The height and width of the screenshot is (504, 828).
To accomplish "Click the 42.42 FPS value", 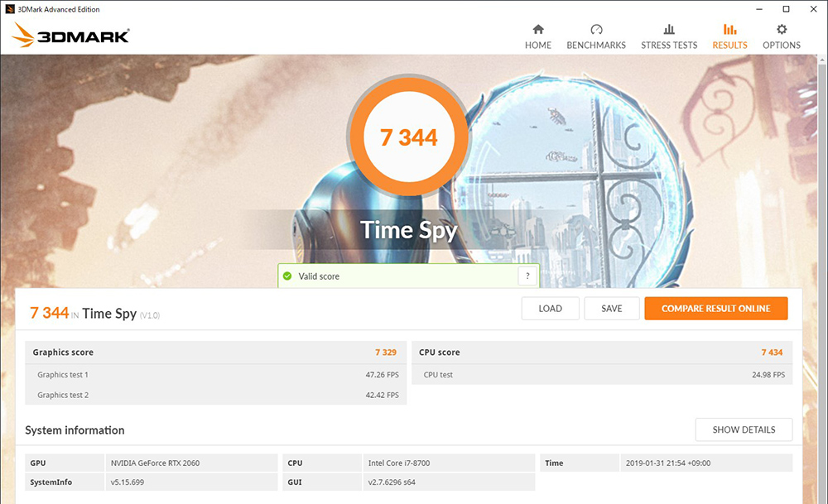I will pyautogui.click(x=383, y=395).
